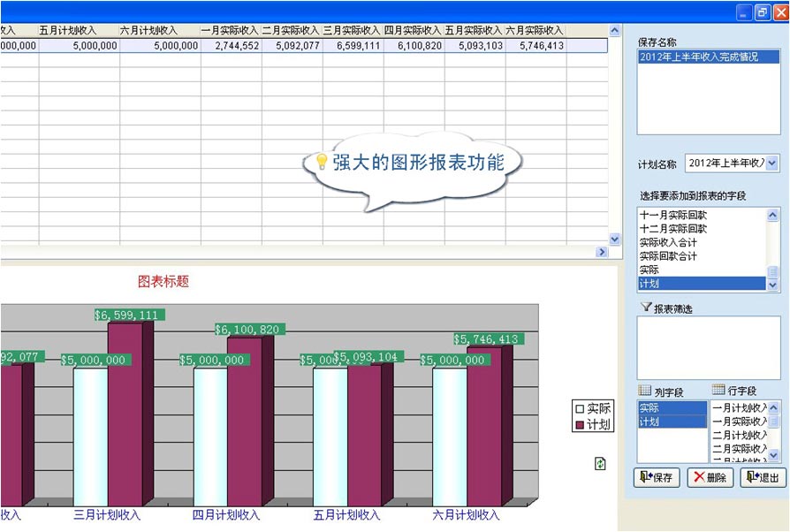Click the 六月实际收入 column header

click(x=536, y=31)
